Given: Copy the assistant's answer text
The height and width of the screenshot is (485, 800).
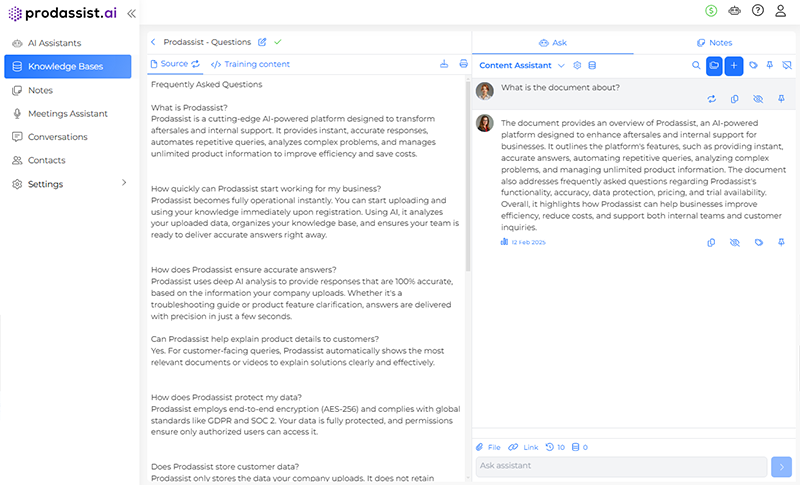Looking at the screenshot, I should coord(711,242).
